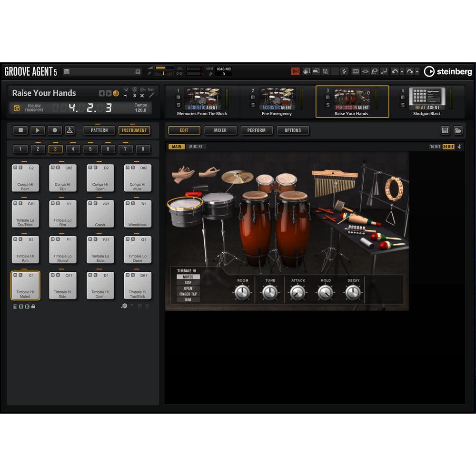Adjust the DECAY knob
This screenshot has height=476, width=476.
tap(353, 291)
